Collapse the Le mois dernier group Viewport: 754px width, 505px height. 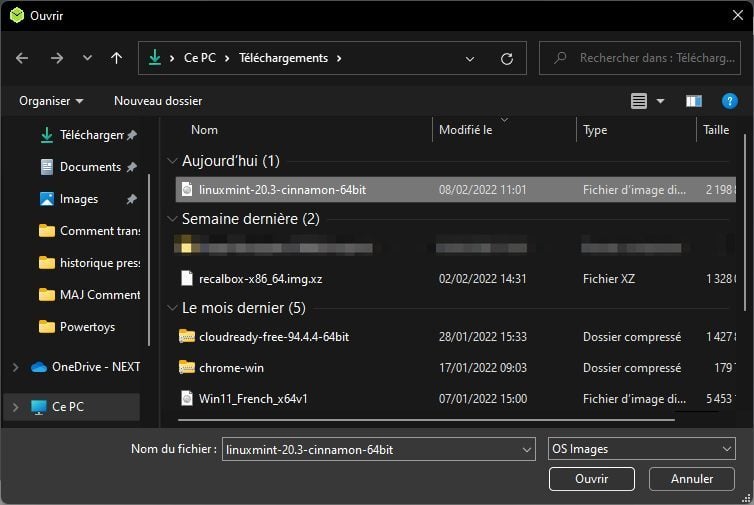pyautogui.click(x=172, y=308)
